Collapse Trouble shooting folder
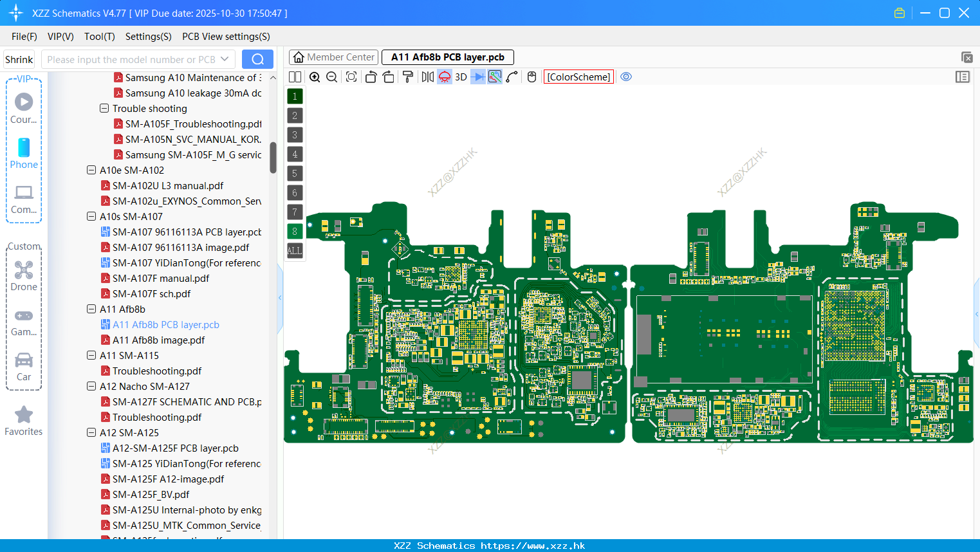This screenshot has height=552, width=980. [104, 108]
